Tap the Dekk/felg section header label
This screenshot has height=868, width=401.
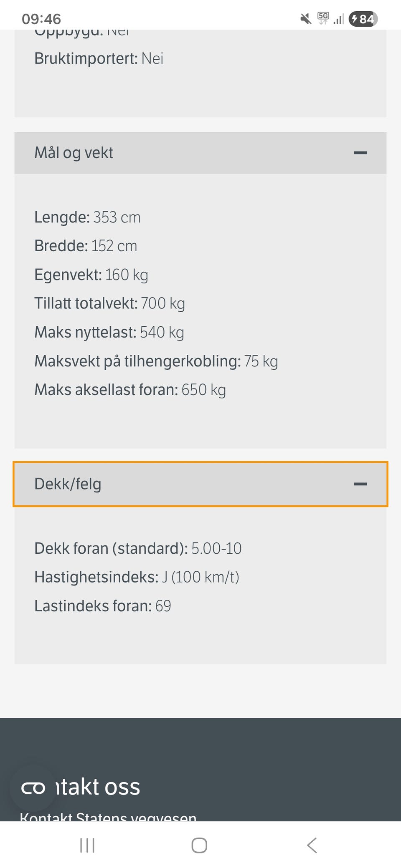tap(68, 484)
